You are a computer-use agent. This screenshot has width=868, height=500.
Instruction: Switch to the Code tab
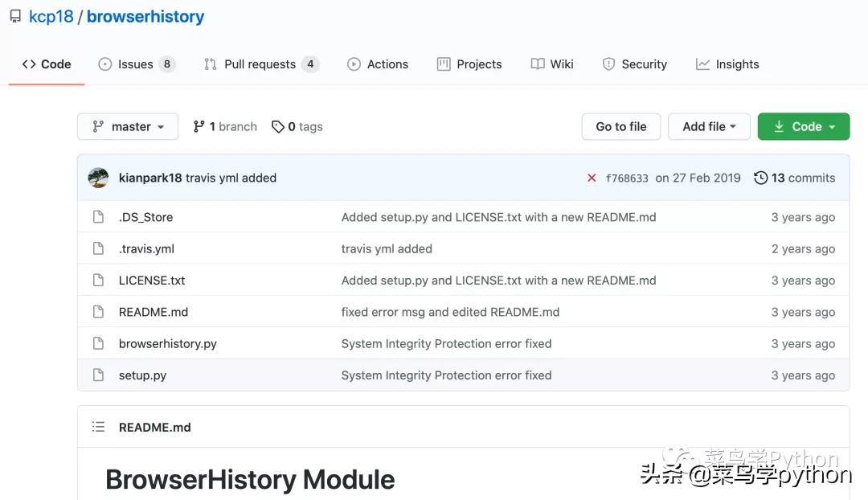coord(47,64)
